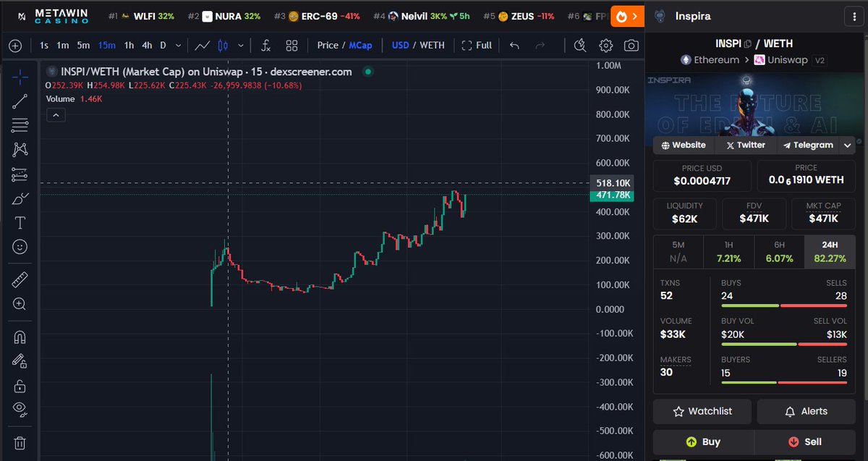
Task: Select the pattern drawing tool
Action: tap(20, 150)
